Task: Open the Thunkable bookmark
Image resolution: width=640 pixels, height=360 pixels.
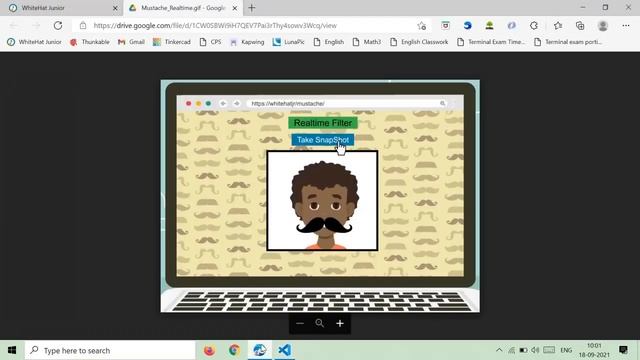Action: (90, 42)
